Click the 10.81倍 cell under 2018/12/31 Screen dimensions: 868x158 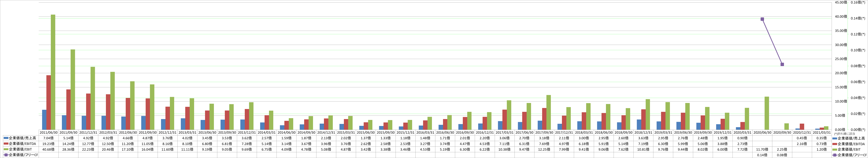coord(644,149)
